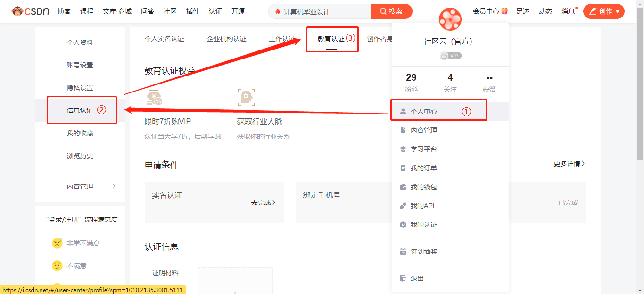Open 消息 notifications
This screenshot has width=644, height=294.
tap(568, 11)
